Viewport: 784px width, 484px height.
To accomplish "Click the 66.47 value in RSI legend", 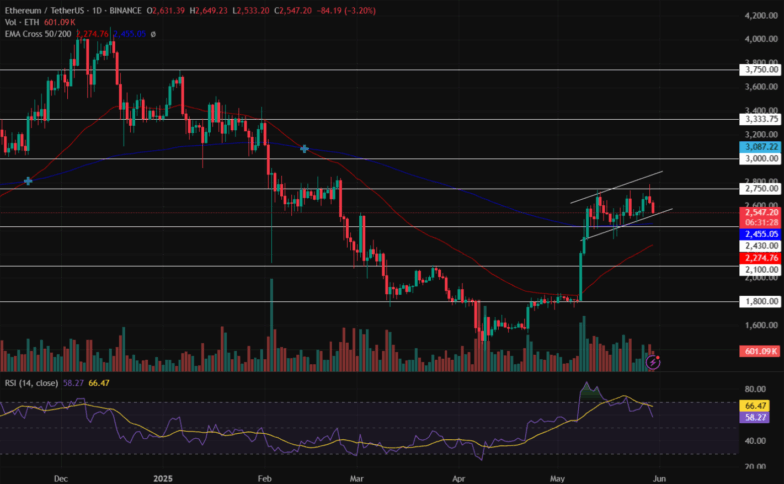I will pyautogui.click(x=98, y=383).
